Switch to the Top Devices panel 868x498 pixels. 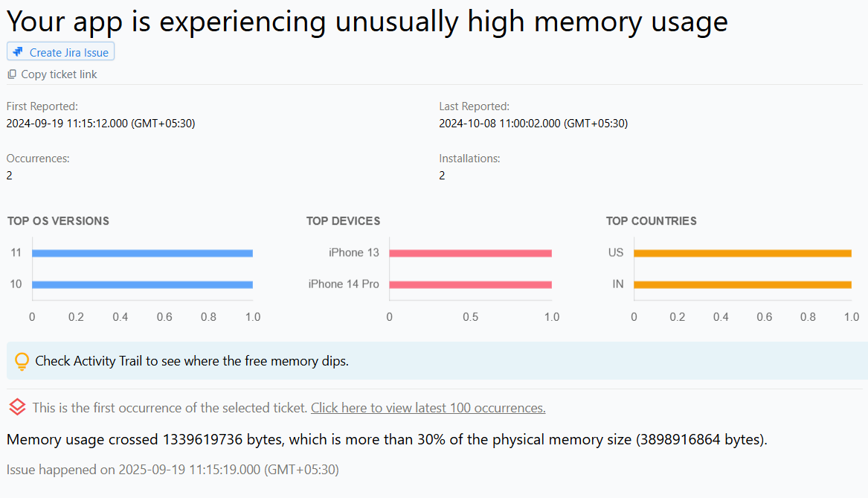point(343,221)
